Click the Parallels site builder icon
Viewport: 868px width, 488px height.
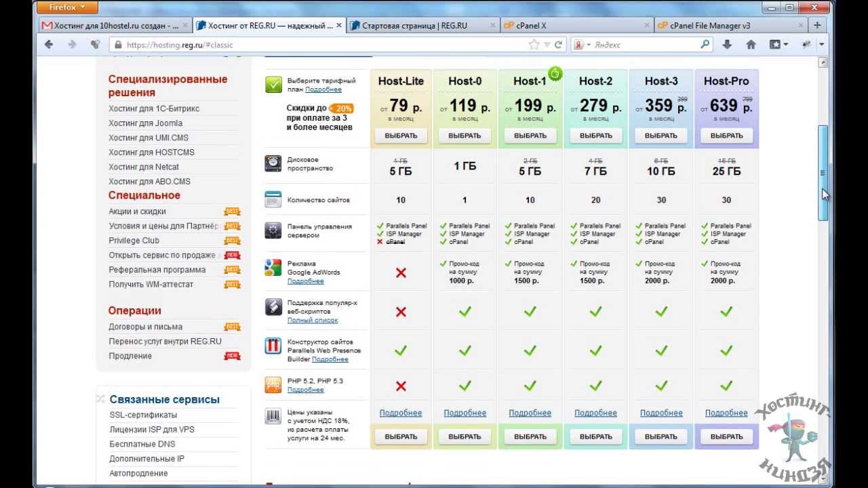273,346
